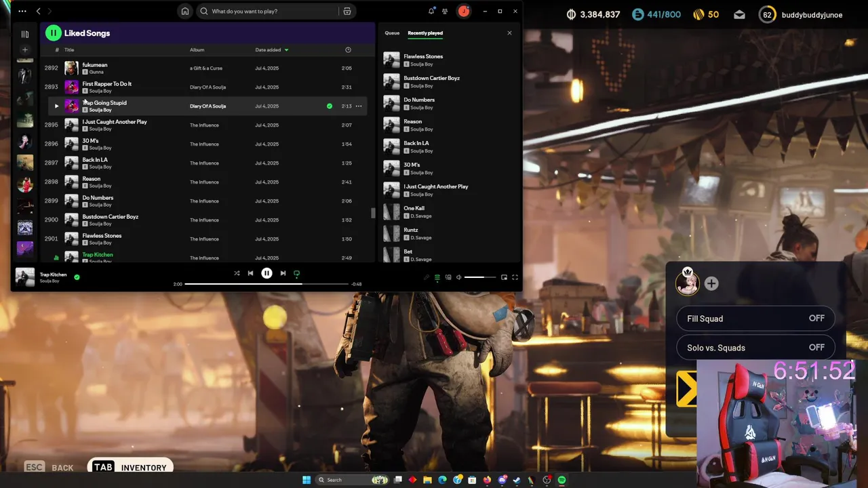Skip to the next track
This screenshot has width=868, height=488.
point(283,273)
